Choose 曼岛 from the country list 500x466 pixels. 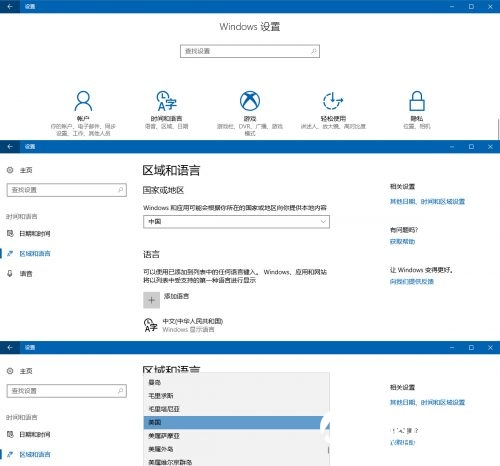point(235,382)
